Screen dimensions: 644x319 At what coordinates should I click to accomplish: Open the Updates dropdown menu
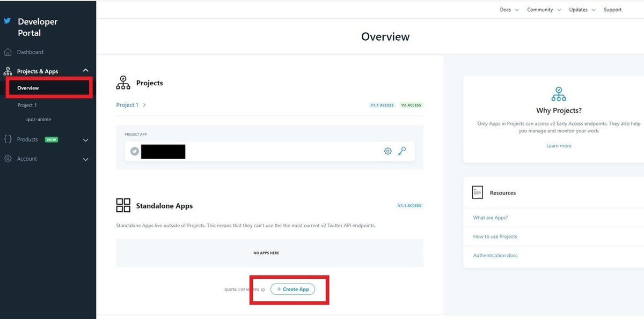click(582, 10)
